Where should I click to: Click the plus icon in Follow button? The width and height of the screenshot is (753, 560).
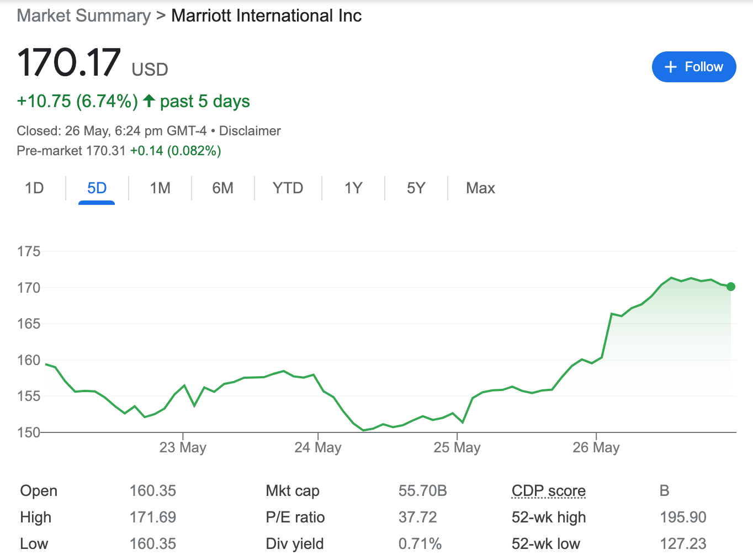pos(671,67)
